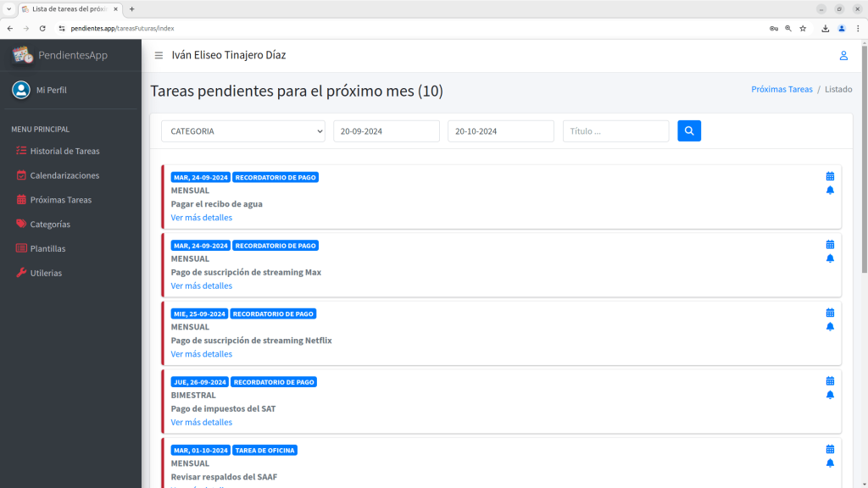Open calendar icon for Revisar respaldos del SAAF

[830, 449]
